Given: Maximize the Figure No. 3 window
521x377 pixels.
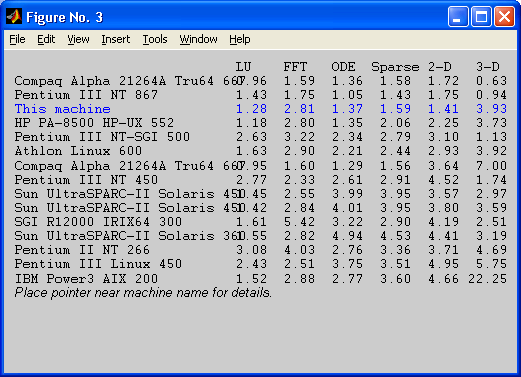Looking at the screenshot, I should pos(481,16).
